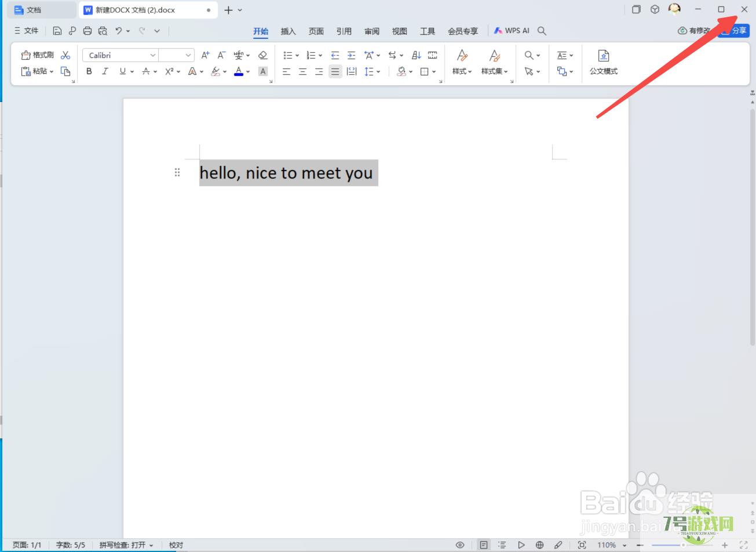The image size is (756, 552).
Task: Switch to outline view in status bar
Action: point(502,545)
